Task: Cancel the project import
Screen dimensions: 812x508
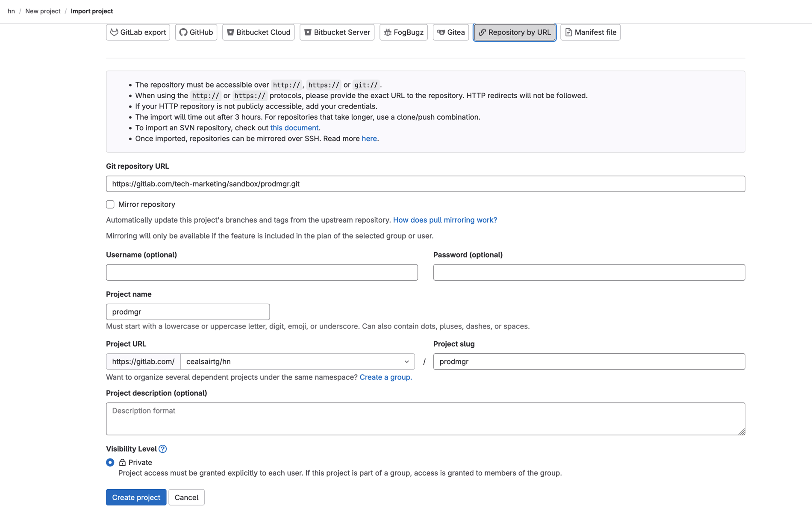Action: (x=186, y=497)
